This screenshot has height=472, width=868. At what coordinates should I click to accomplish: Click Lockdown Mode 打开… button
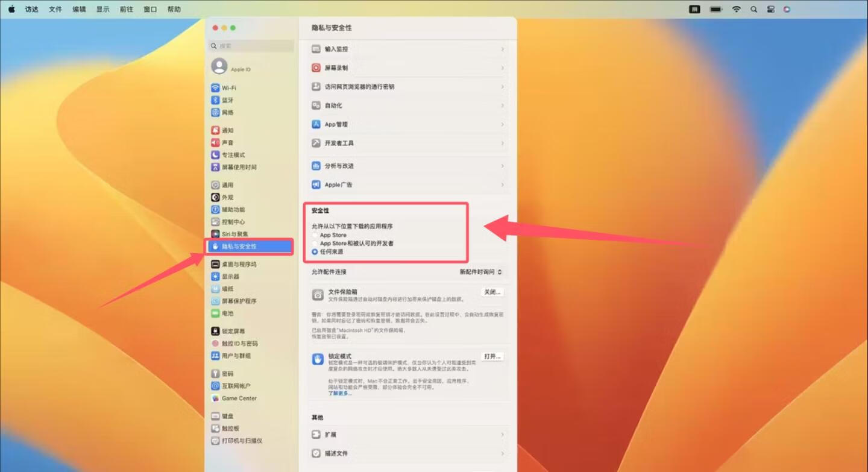coord(492,357)
